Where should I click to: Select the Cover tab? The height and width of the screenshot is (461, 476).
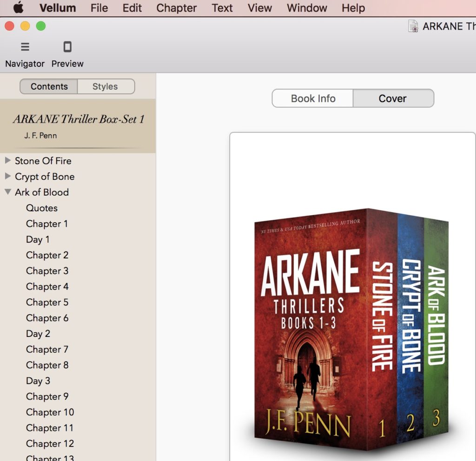[393, 99]
